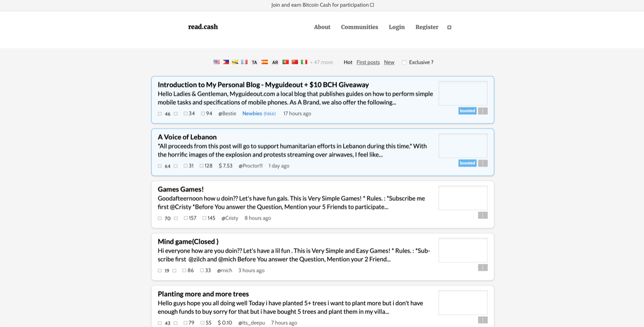Click the '17 hours ago' timestamp
The image size is (644, 327).
tap(297, 113)
